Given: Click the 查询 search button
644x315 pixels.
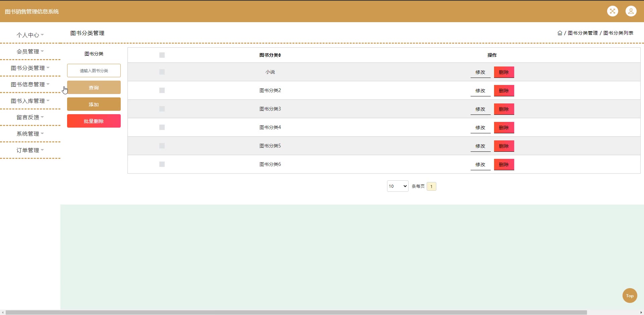Looking at the screenshot, I should (x=94, y=87).
